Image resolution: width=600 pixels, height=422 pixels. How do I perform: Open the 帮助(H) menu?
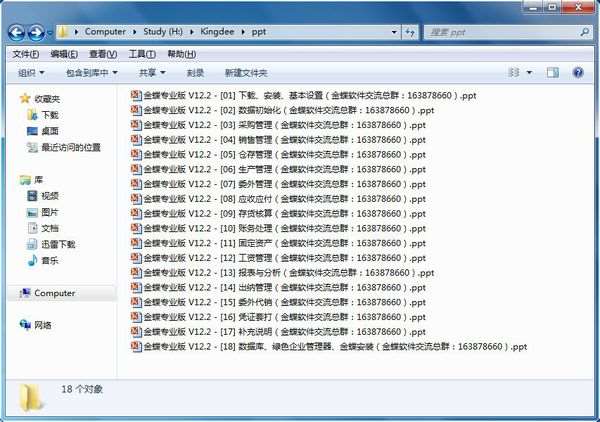coord(182,54)
